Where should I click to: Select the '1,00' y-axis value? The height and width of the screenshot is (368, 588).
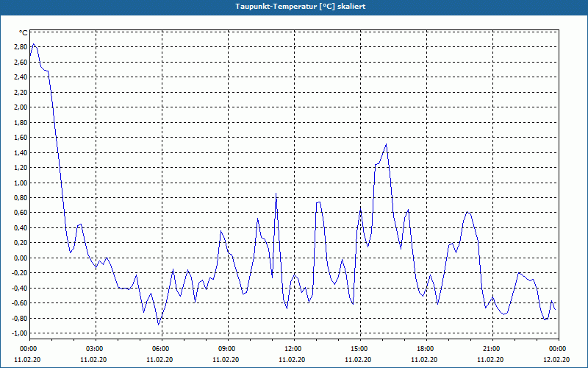21,183
